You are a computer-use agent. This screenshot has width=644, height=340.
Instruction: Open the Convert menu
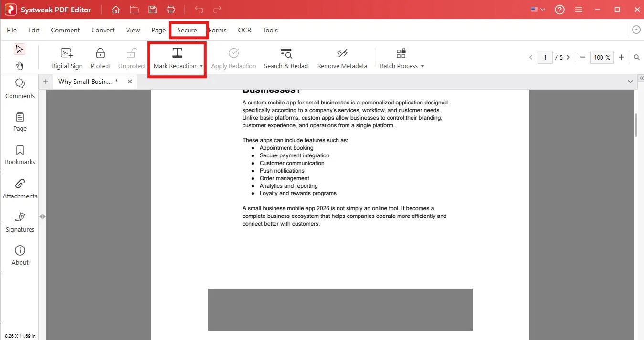103,30
